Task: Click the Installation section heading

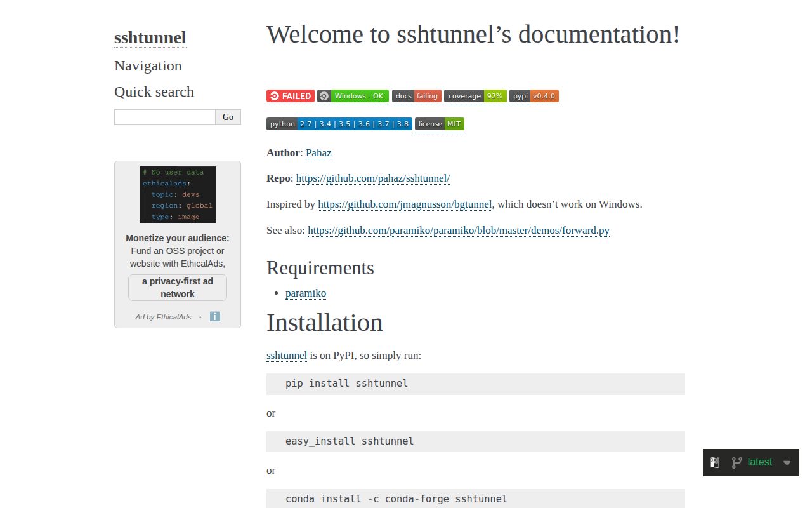Action: 325,323
